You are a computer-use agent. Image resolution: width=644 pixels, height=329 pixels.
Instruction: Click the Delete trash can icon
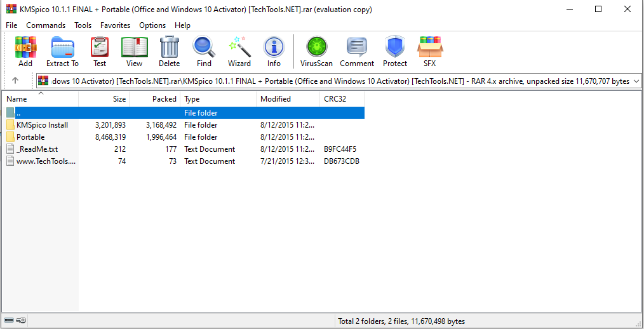point(169,47)
